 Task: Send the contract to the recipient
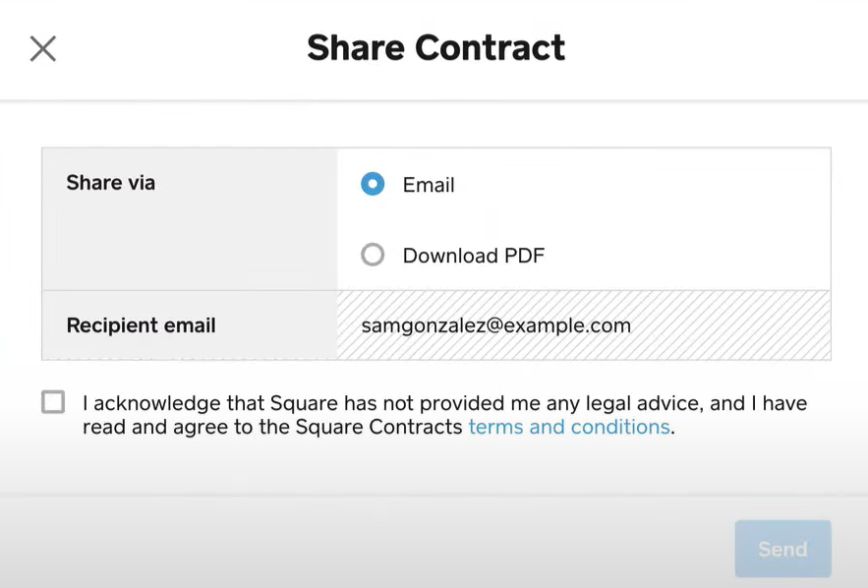(782, 549)
